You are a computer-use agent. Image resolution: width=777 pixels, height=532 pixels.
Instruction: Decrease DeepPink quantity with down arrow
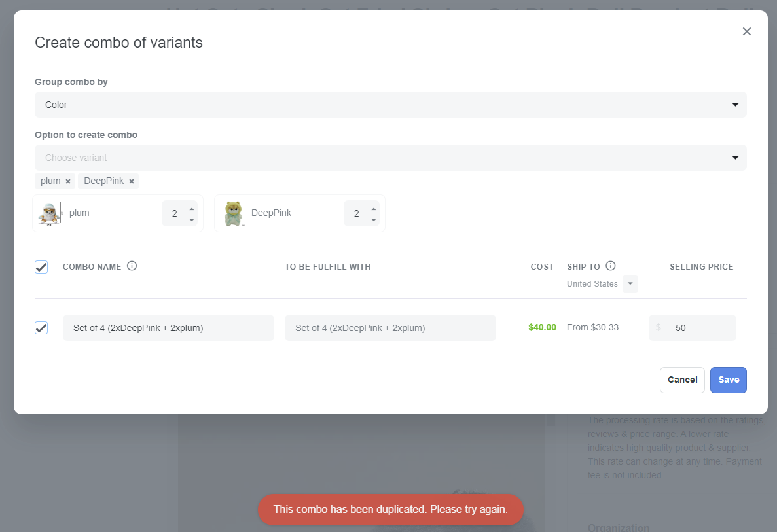click(374, 219)
